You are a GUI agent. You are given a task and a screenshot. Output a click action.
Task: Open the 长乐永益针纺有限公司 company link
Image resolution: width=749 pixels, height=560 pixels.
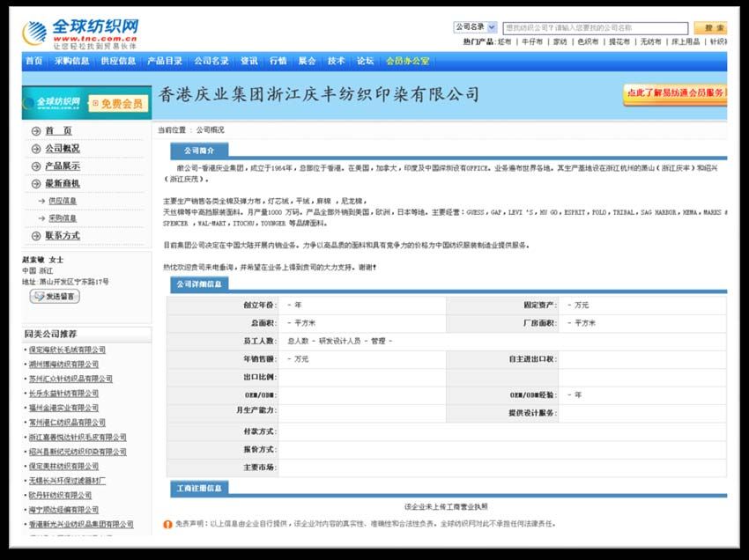(x=63, y=394)
